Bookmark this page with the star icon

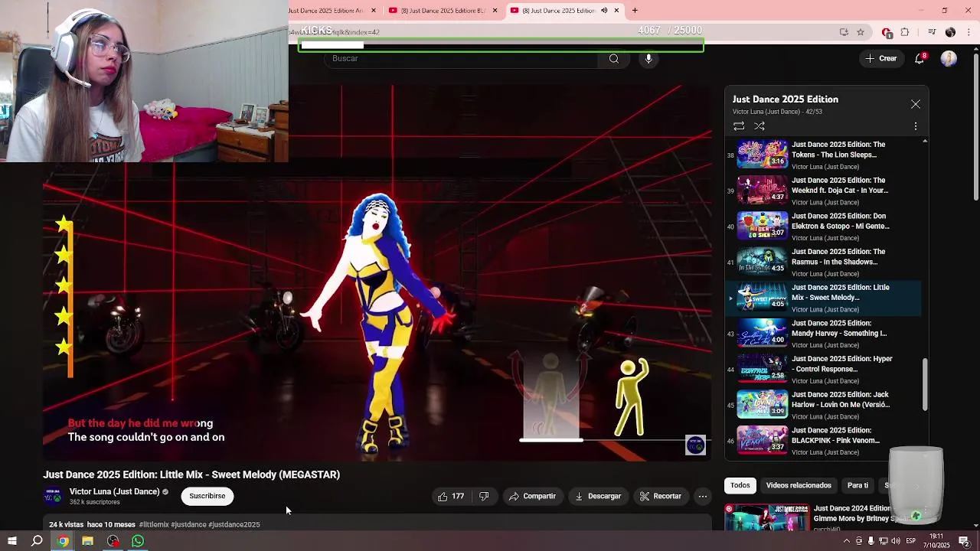(x=861, y=32)
